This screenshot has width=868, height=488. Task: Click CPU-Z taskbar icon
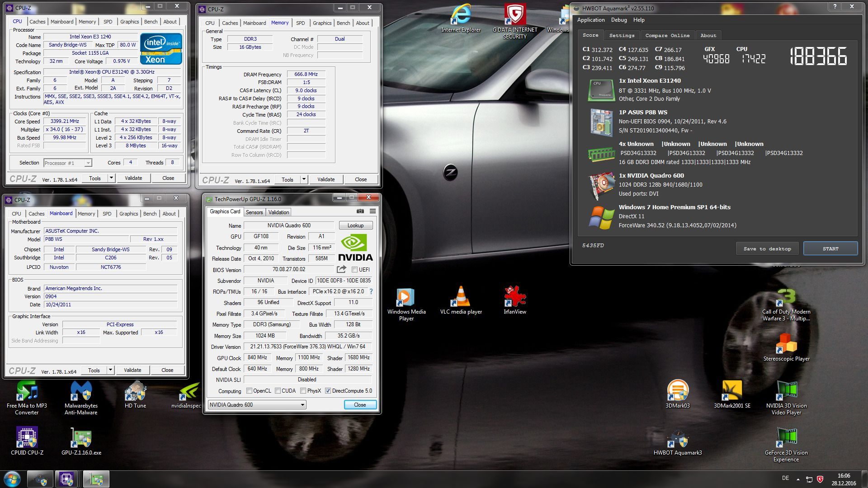point(66,479)
